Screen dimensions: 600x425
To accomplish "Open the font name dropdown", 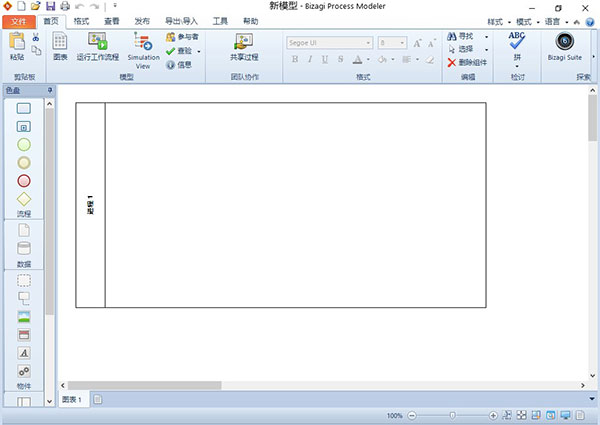I will [369, 43].
